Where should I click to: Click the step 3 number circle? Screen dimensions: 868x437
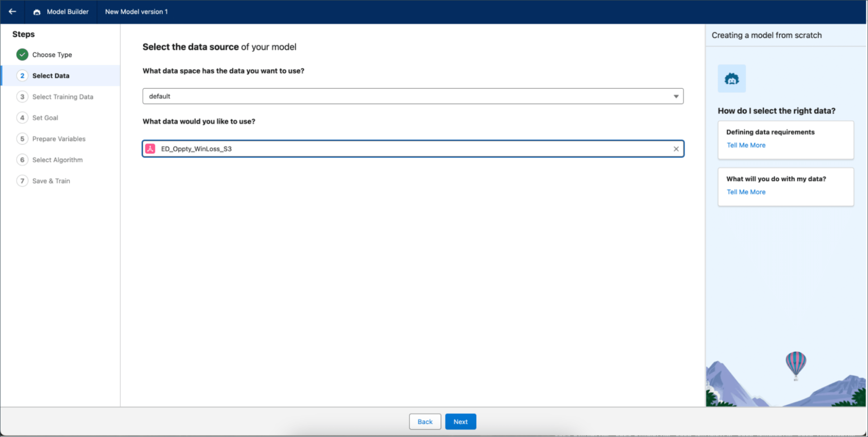[x=22, y=97]
